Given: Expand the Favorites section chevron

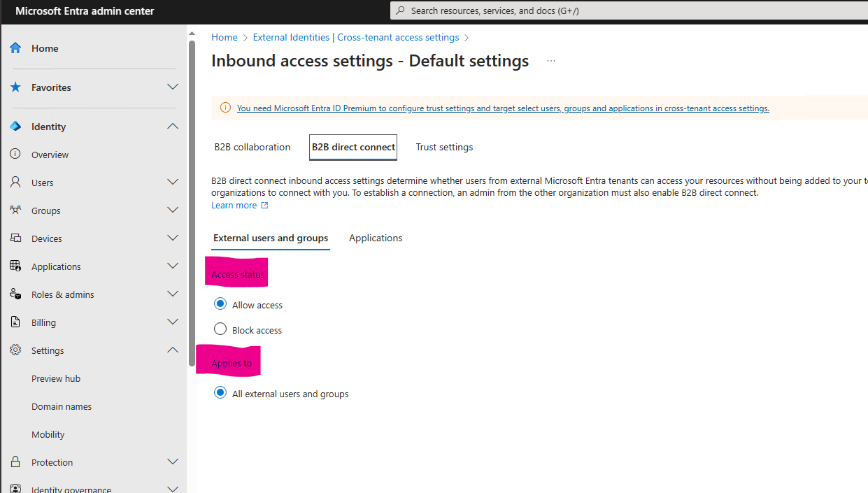Looking at the screenshot, I should [173, 87].
